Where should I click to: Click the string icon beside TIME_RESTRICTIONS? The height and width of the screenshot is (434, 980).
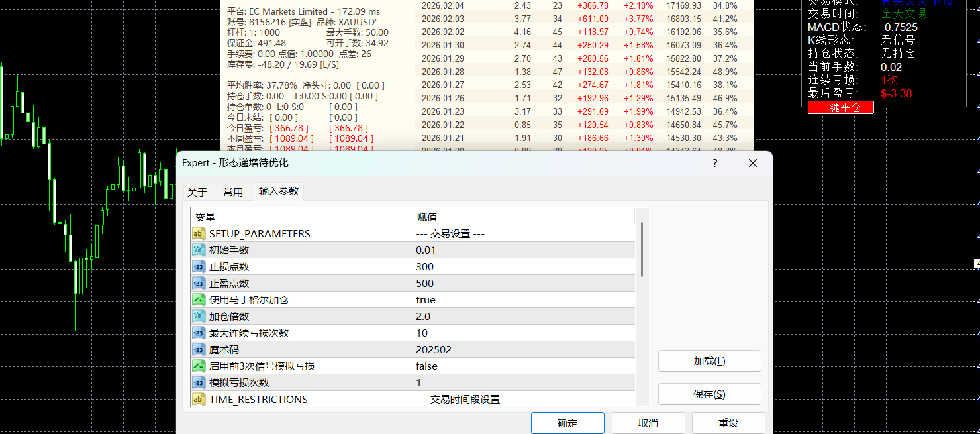pyautogui.click(x=199, y=399)
